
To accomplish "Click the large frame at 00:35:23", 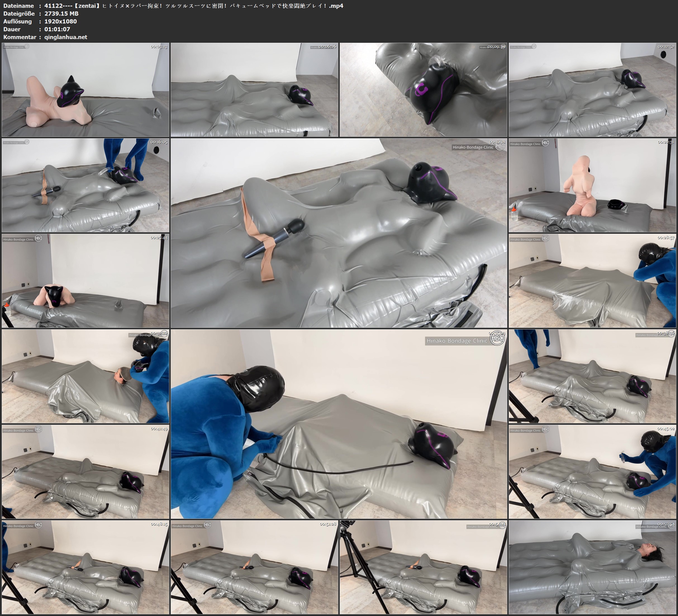I will [339, 424].
